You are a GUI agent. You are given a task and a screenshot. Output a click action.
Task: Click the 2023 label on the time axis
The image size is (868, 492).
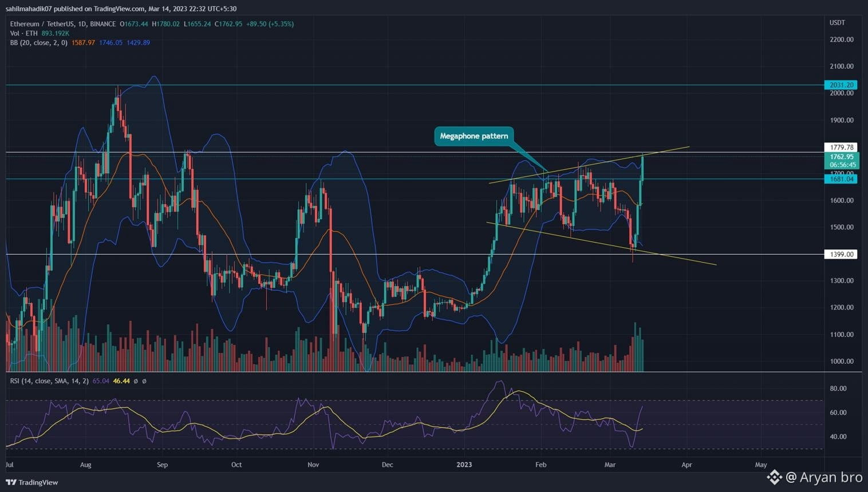(x=464, y=465)
